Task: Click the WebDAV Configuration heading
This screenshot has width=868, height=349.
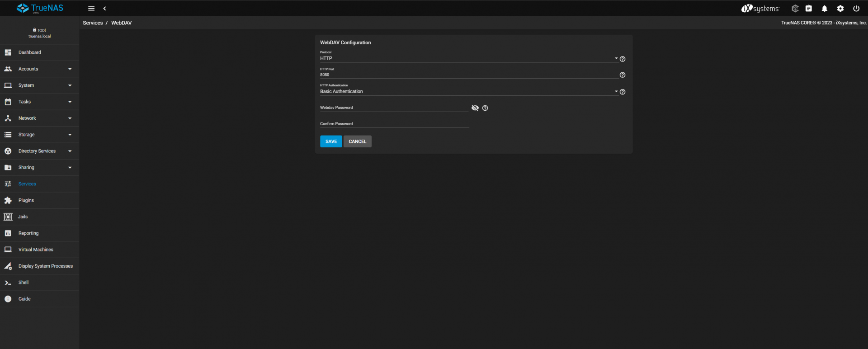Action: coord(345,42)
